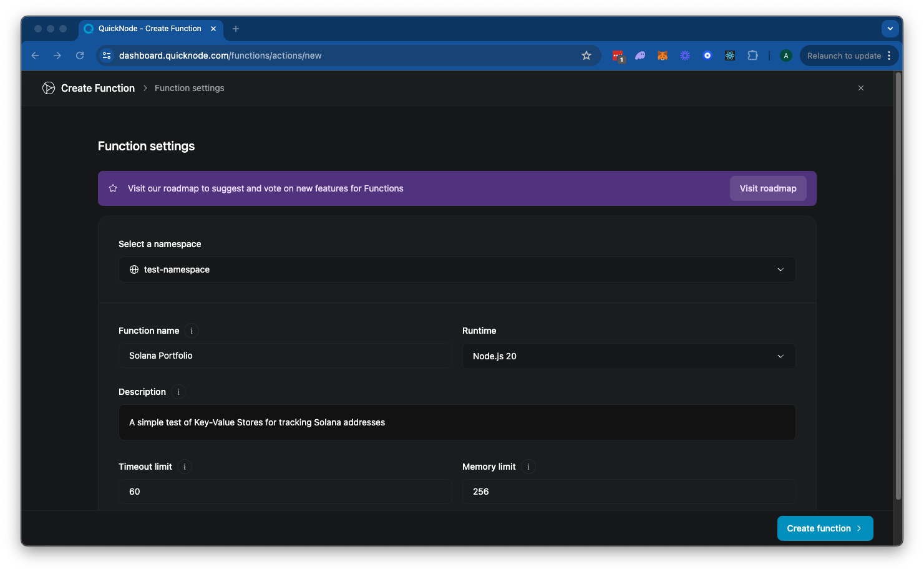Click the page vertical scrollbar
924x572 pixels.
898,287
